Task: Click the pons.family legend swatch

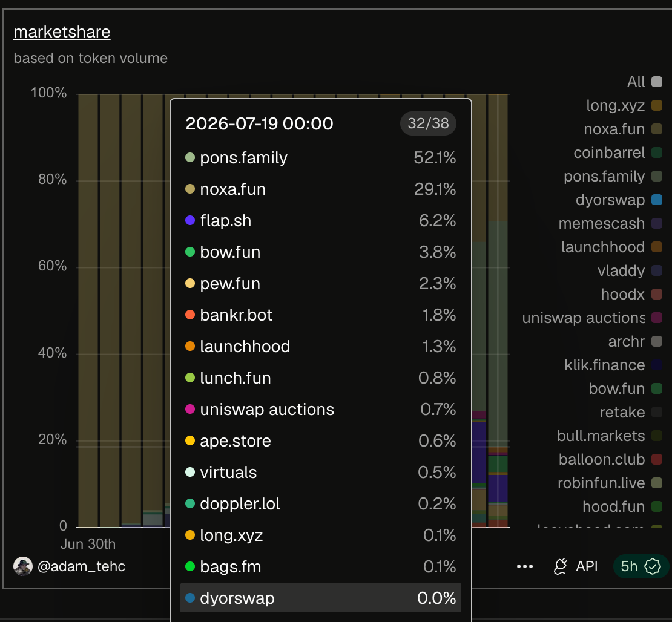Action: coord(657,176)
